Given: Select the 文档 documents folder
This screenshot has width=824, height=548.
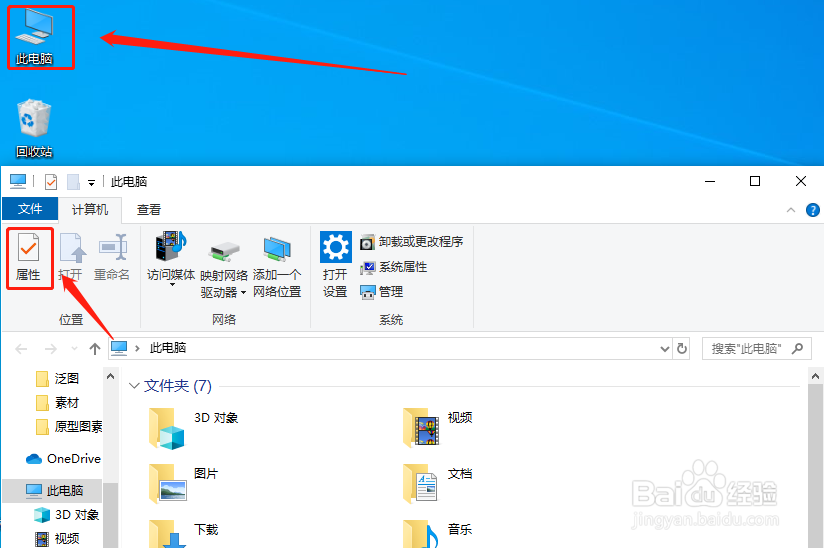Looking at the screenshot, I should (x=438, y=482).
